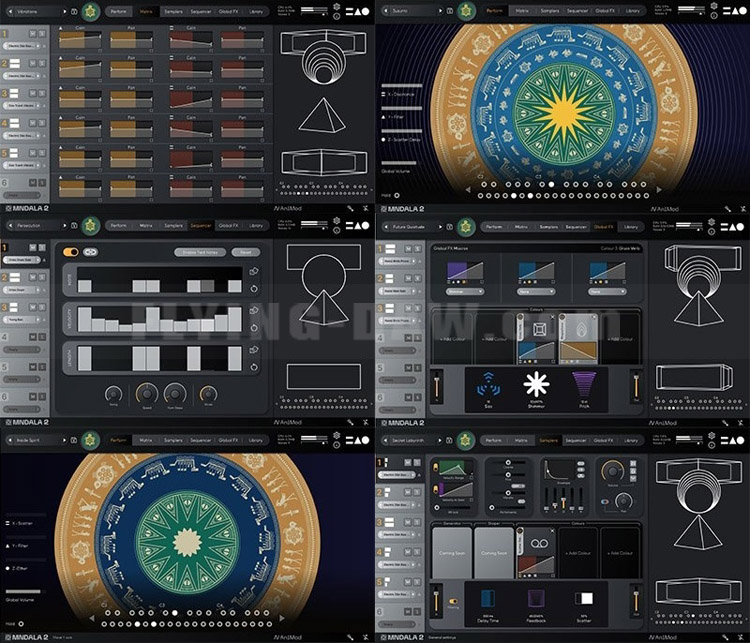
Task: Shift keyboard right in X-Dissonance Perform window
Action: click(x=659, y=190)
